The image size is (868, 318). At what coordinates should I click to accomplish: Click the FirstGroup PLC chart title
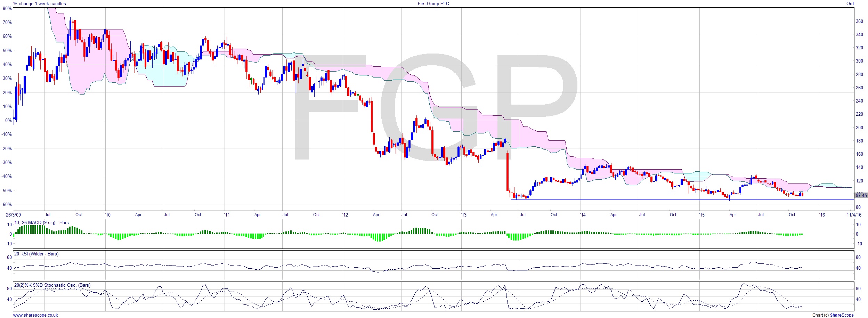point(433,3)
